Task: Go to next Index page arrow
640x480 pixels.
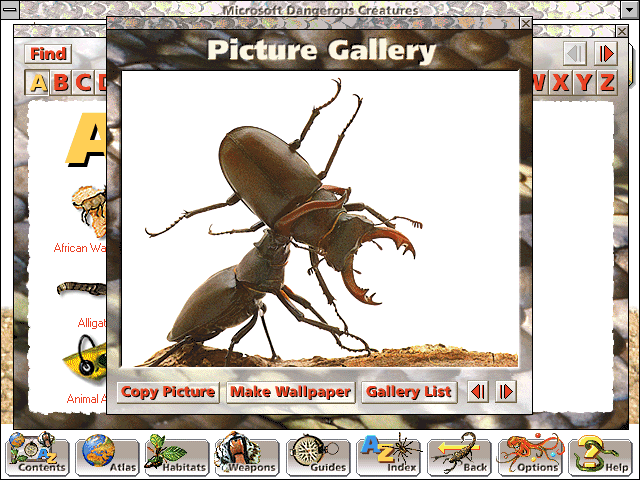Action: pos(606,53)
